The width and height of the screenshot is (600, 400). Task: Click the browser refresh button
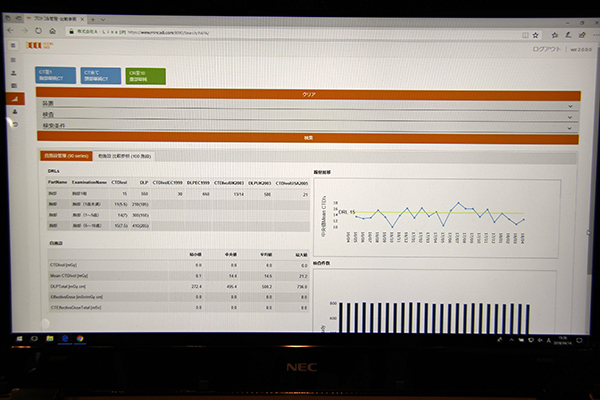point(36,33)
